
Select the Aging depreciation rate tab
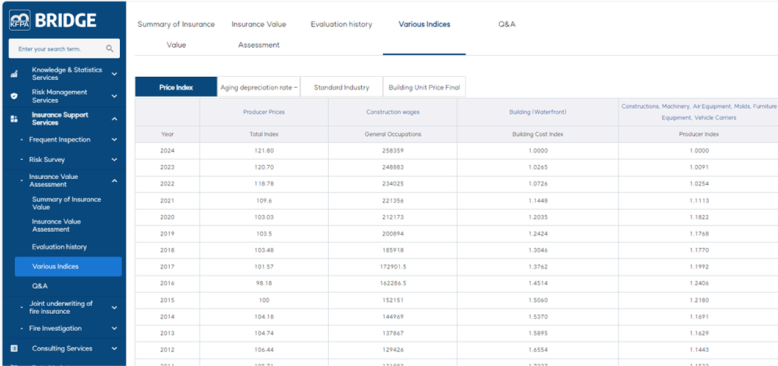point(259,87)
